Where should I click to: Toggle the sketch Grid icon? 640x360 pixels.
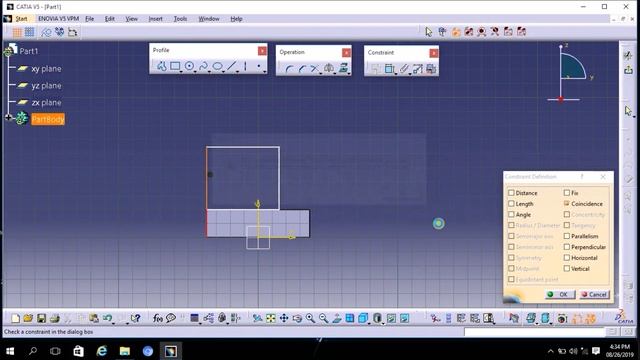(16, 32)
